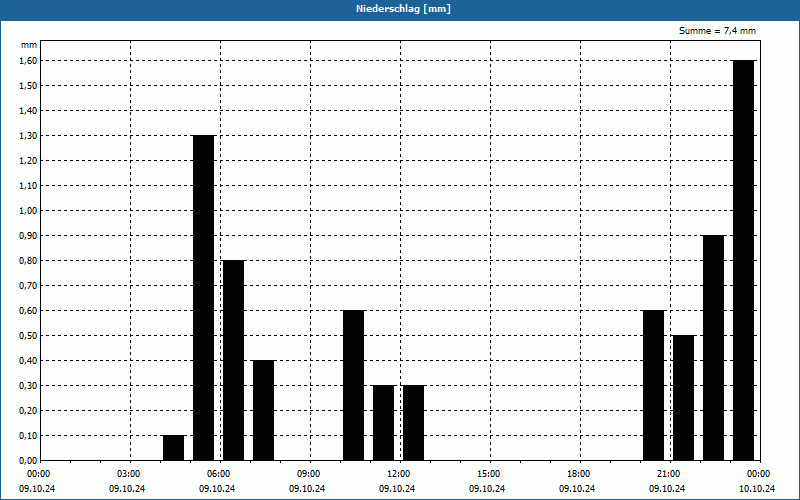The image size is (800, 500).
Task: Click the 18:00 time axis label
Action: click(580, 474)
